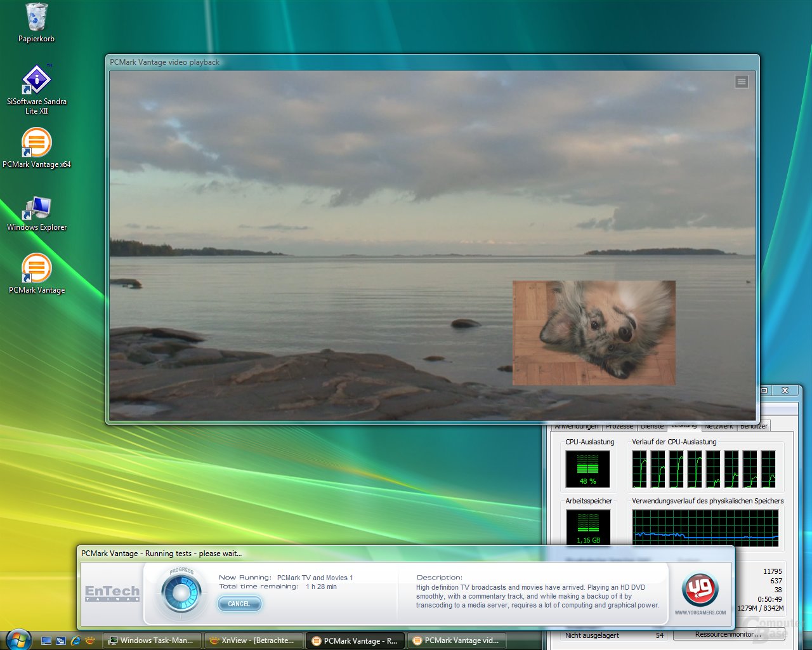This screenshot has width=812, height=650.
Task: Select the PCMark Vantage desktop shortcut icon
Action: tap(36, 274)
